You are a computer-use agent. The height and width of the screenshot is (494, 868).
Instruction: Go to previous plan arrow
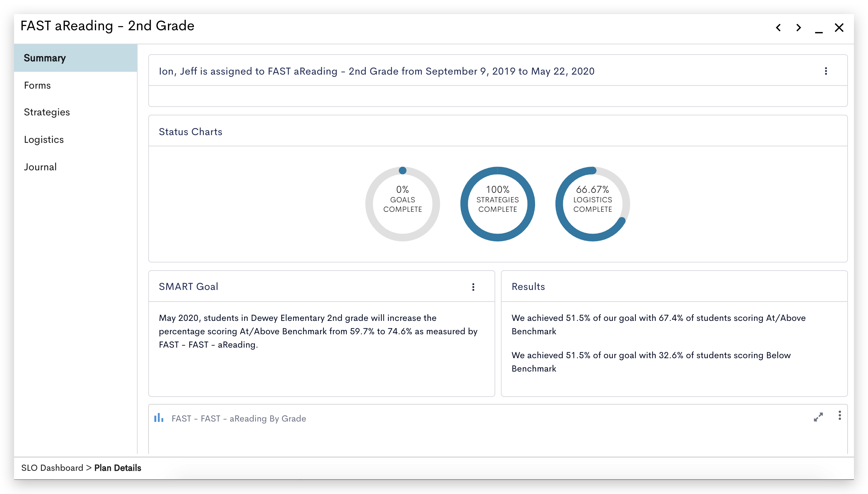tap(778, 27)
